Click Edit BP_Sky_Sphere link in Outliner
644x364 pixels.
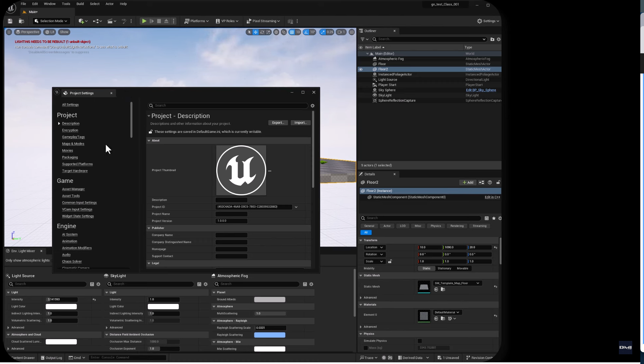point(481,90)
